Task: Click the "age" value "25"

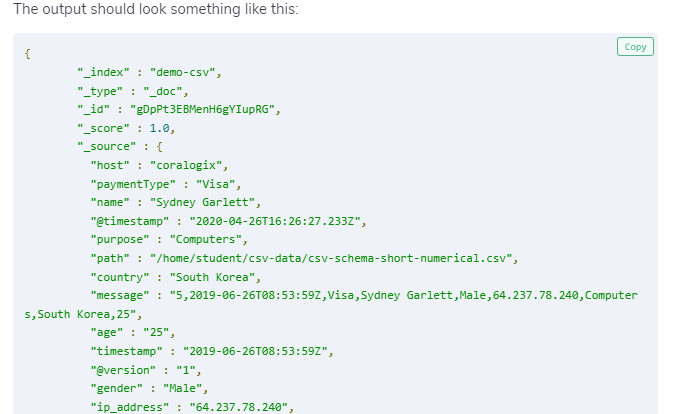Action: [x=156, y=332]
